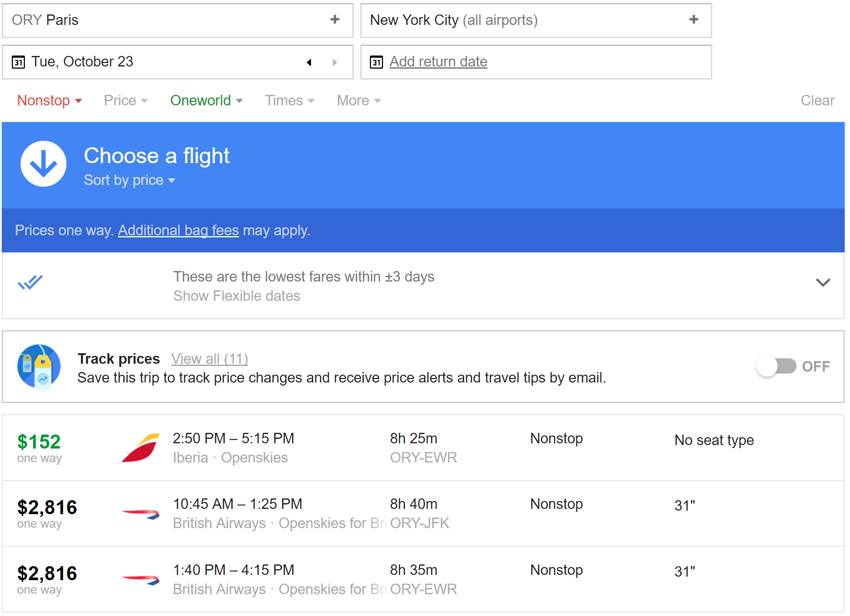The height and width of the screenshot is (616, 850).
Task: Turn on the Track prices switch
Action: click(776, 366)
